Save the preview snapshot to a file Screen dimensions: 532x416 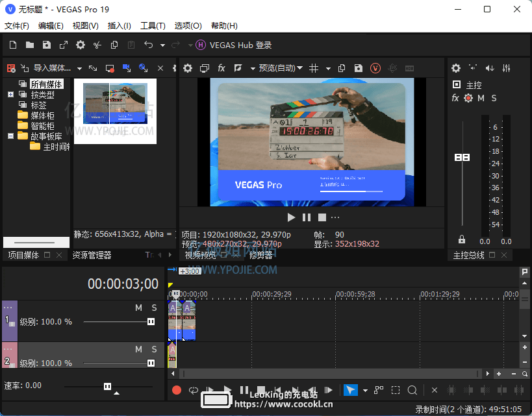coord(359,68)
